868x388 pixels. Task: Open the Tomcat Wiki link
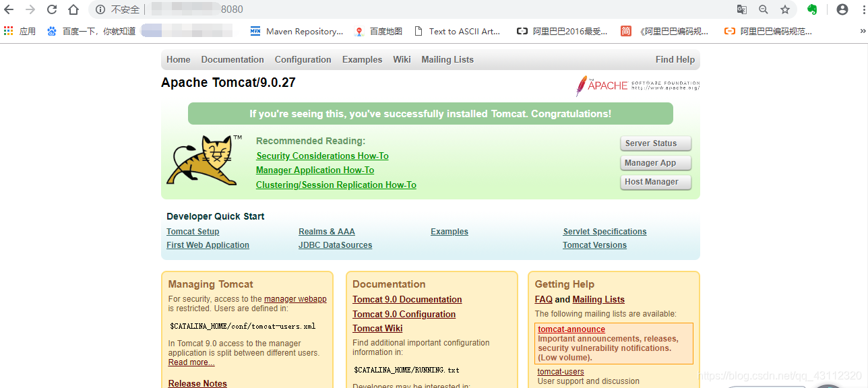click(x=377, y=329)
